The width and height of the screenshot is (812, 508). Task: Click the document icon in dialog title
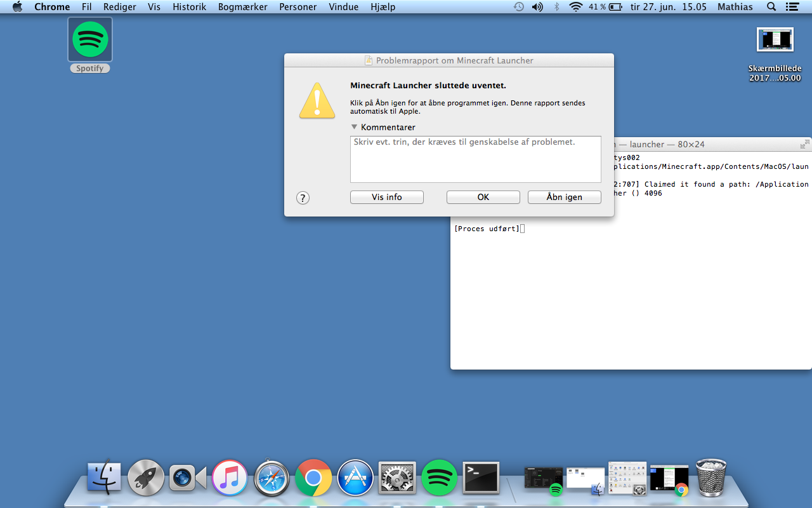pos(369,60)
